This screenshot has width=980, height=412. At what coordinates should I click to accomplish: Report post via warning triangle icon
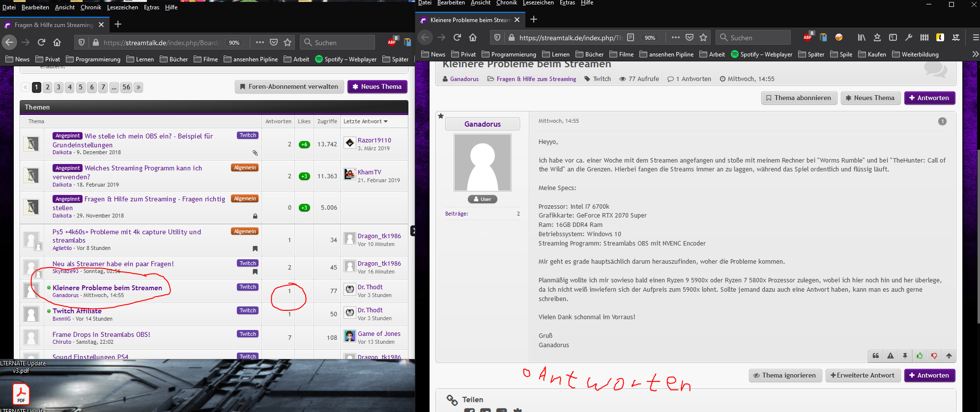coord(890,356)
